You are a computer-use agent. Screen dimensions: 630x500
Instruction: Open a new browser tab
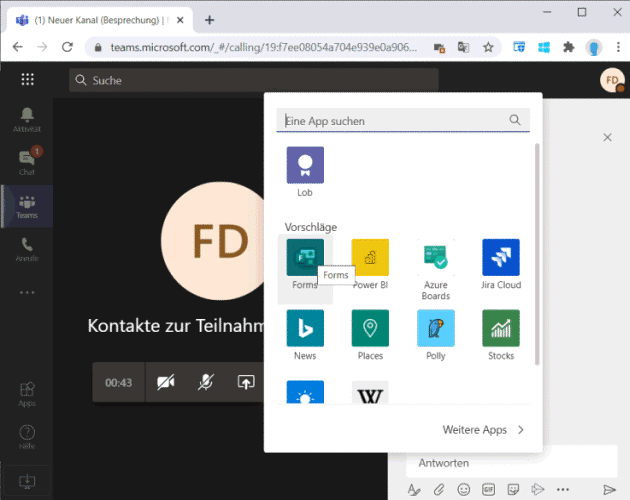tap(209, 20)
